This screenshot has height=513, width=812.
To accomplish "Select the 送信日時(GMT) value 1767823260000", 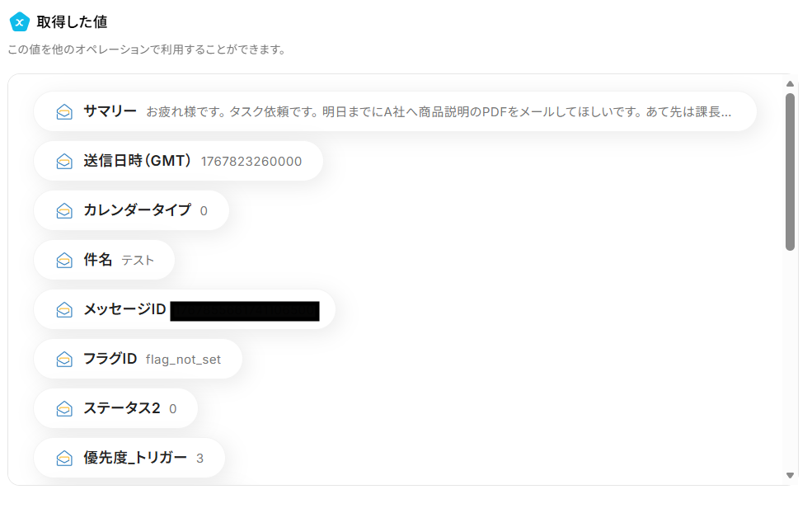I will pyautogui.click(x=251, y=162).
